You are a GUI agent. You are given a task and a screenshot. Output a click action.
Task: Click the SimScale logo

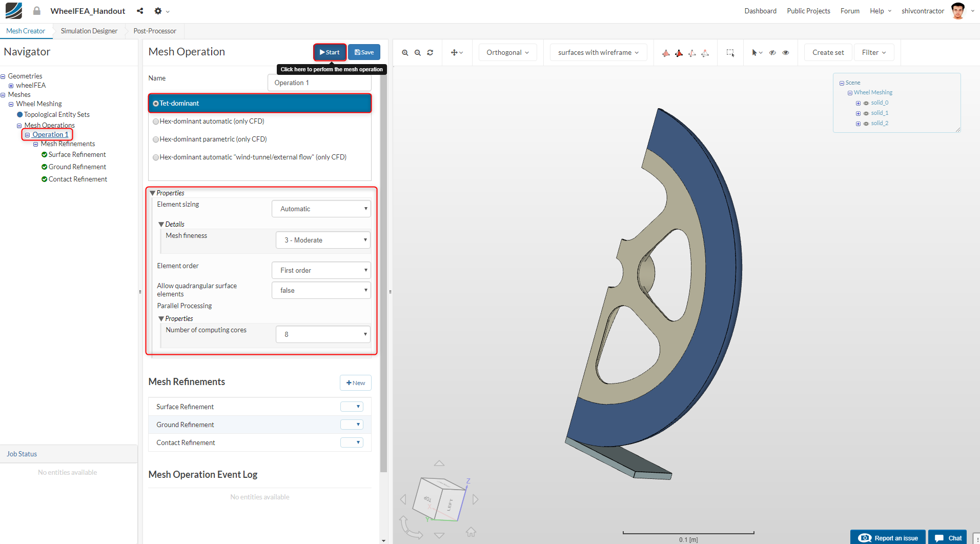click(14, 11)
